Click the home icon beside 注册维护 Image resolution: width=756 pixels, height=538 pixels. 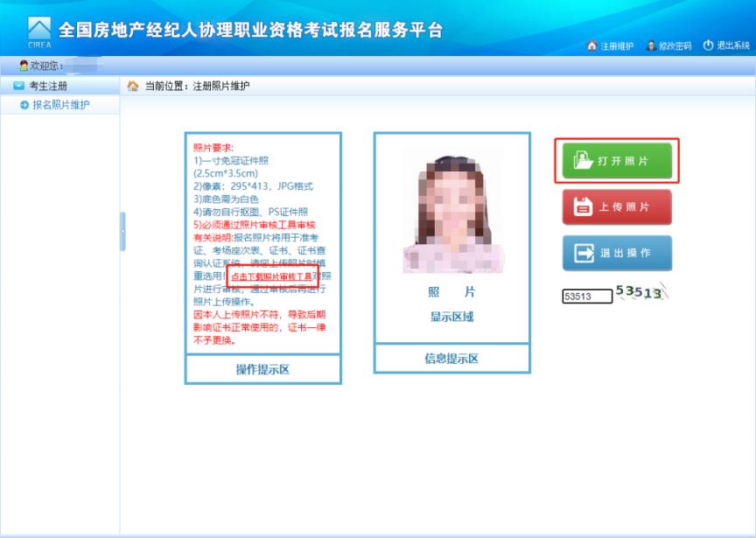[592, 45]
